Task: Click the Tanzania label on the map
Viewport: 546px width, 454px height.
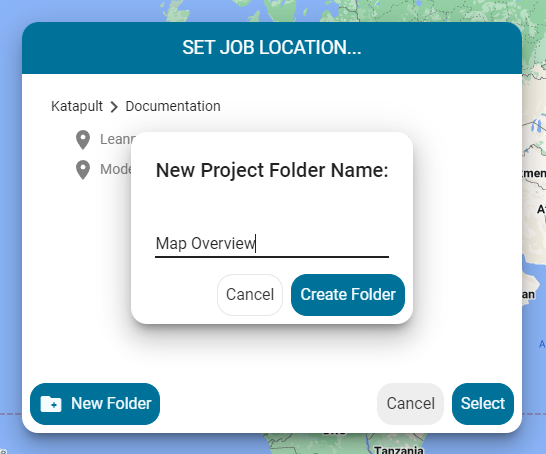Action: coord(399,450)
